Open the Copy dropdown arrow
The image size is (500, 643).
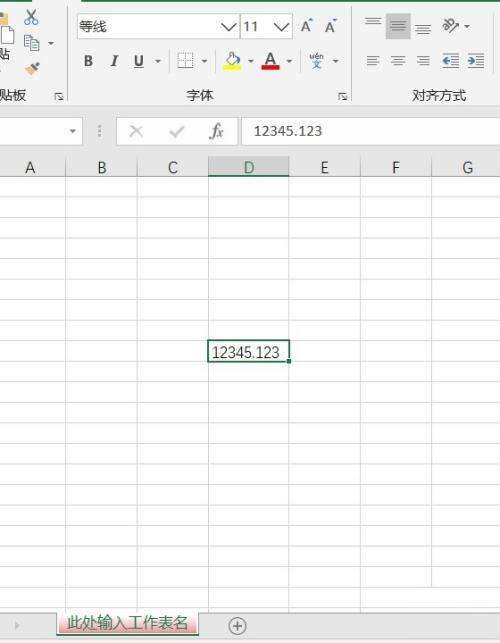coord(51,43)
